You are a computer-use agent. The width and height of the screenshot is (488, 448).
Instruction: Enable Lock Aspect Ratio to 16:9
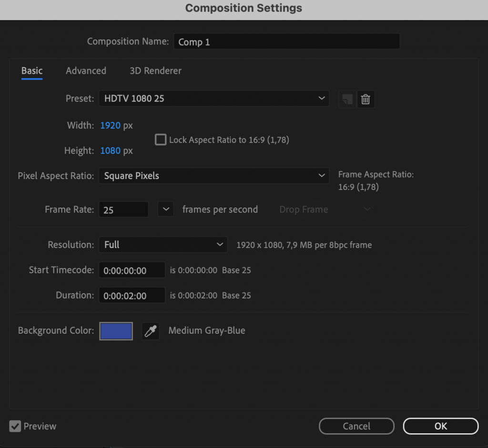click(x=161, y=139)
